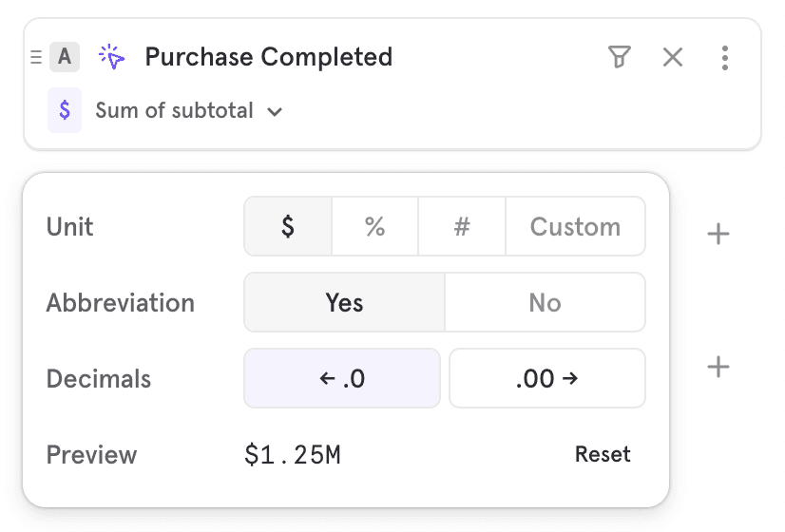Open the Purchase Completed event name
The image size is (785, 532).
[268, 57]
